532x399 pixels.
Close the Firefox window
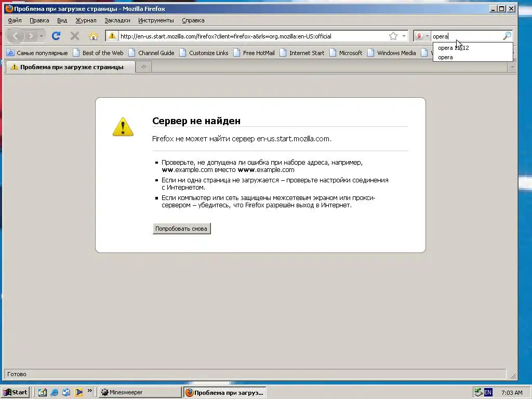[x=511, y=8]
